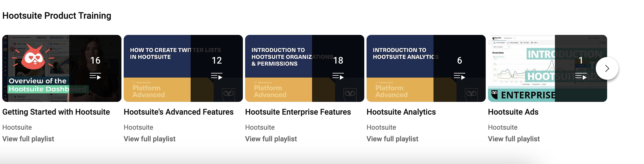Click the next carousel arrow button

[x=607, y=68]
